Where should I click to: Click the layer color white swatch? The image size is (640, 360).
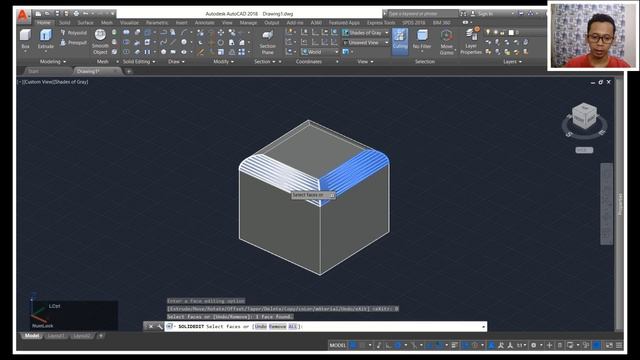click(511, 32)
